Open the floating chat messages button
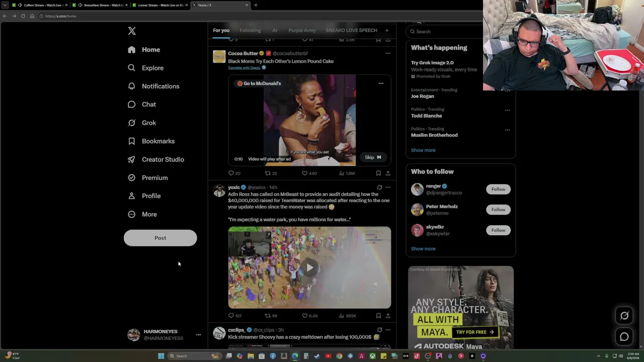The width and height of the screenshot is (644, 362). (x=624, y=337)
